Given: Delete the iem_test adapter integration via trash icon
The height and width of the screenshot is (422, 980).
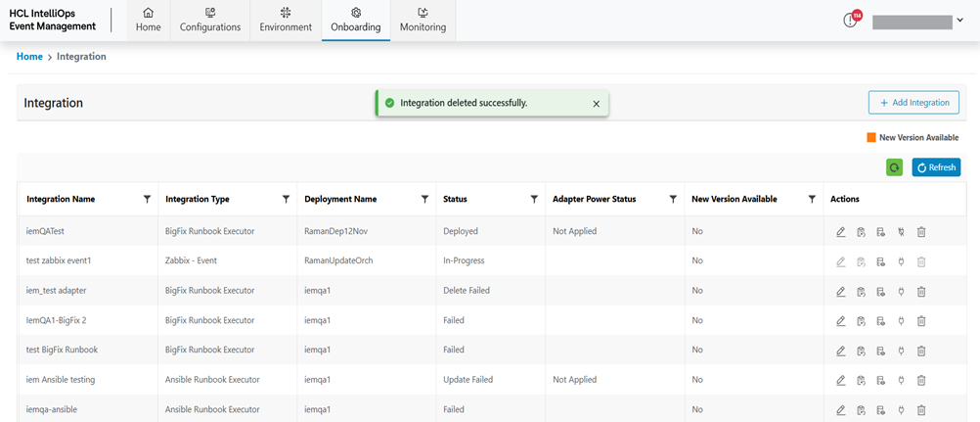Looking at the screenshot, I should (921, 291).
